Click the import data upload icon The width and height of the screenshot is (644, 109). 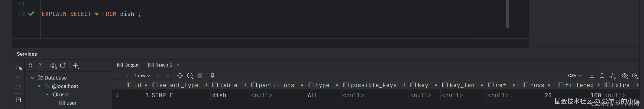(x=602, y=75)
